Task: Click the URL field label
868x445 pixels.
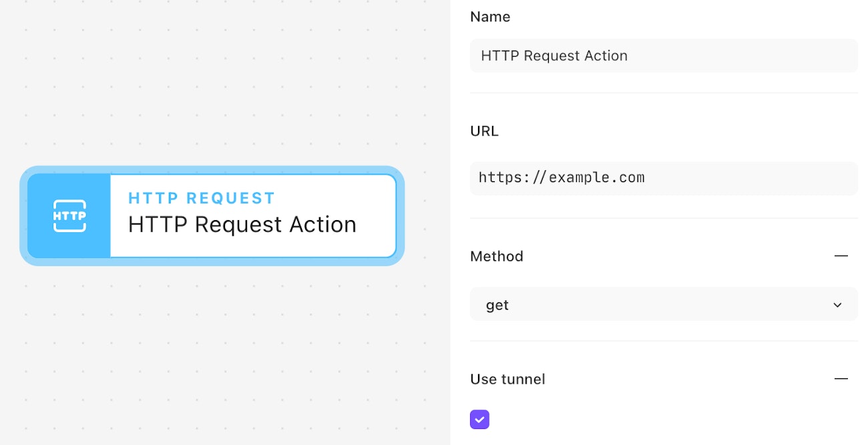Action: (484, 131)
